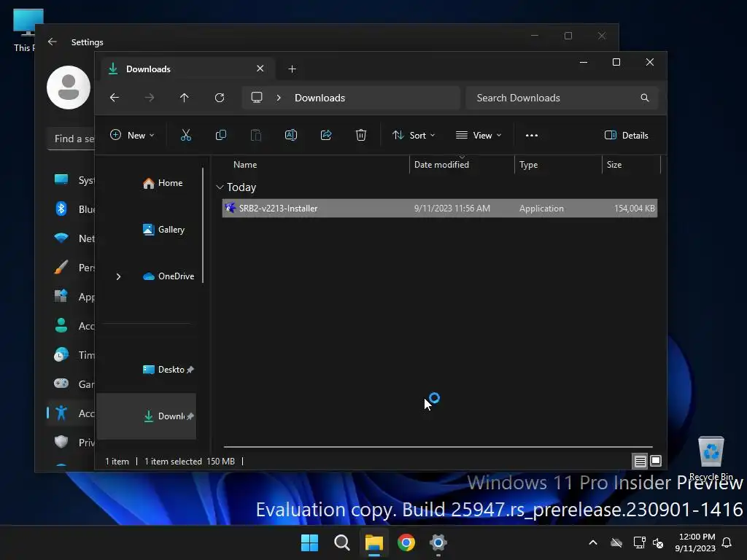Go back in File Explorer
The width and height of the screenshot is (747, 560).
coord(115,98)
